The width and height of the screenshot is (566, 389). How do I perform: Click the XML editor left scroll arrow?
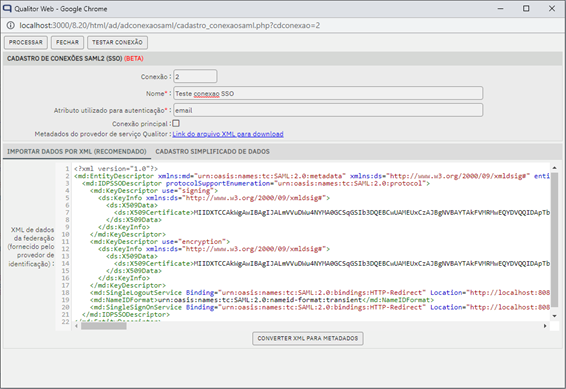coord(76,326)
